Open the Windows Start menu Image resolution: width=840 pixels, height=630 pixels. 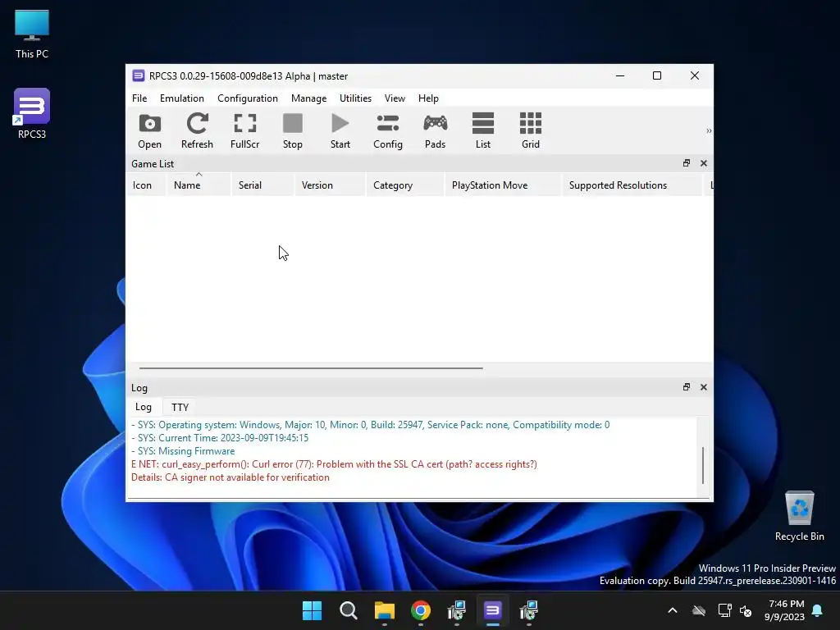pyautogui.click(x=312, y=610)
